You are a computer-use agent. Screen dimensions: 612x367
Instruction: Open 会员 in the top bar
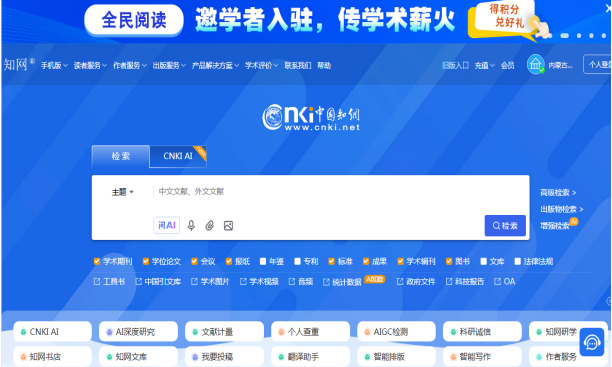(507, 65)
